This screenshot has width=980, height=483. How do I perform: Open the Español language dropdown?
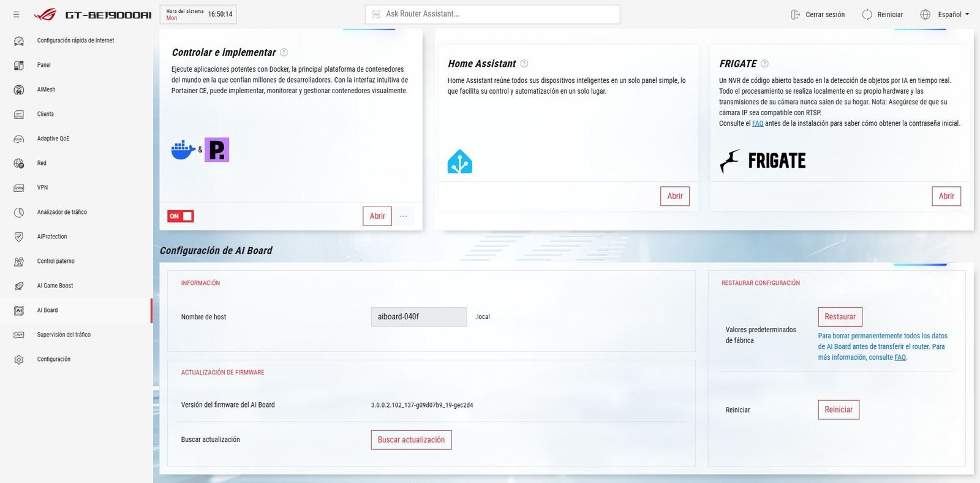click(x=953, y=15)
